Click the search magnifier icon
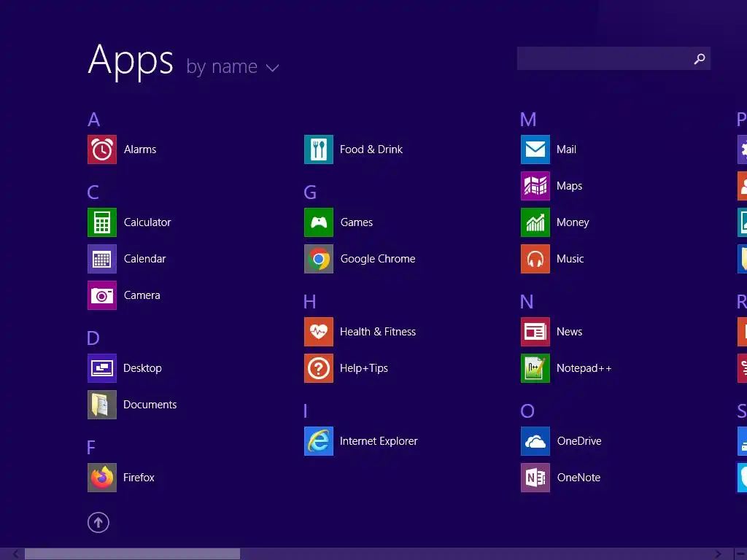Viewport: 747px width, 560px height. 700,58
